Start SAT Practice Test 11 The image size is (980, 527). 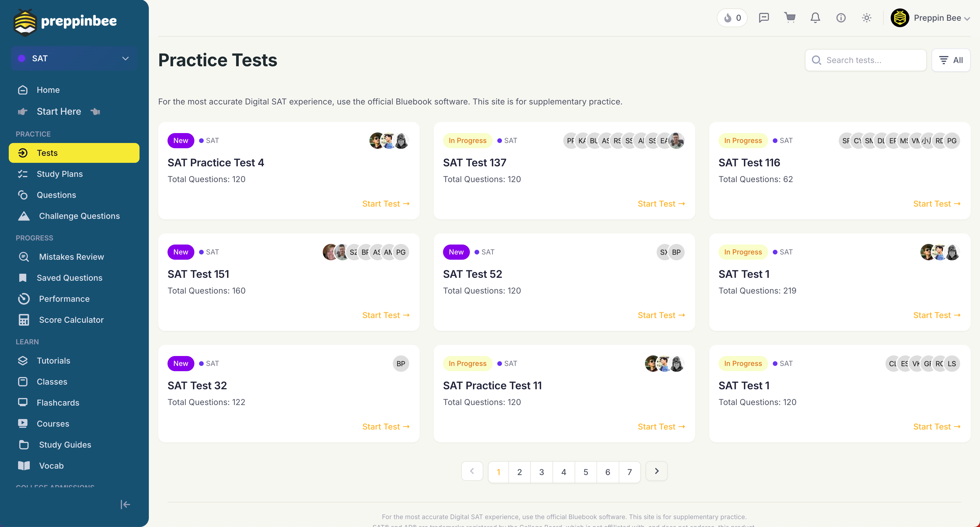(x=661, y=427)
